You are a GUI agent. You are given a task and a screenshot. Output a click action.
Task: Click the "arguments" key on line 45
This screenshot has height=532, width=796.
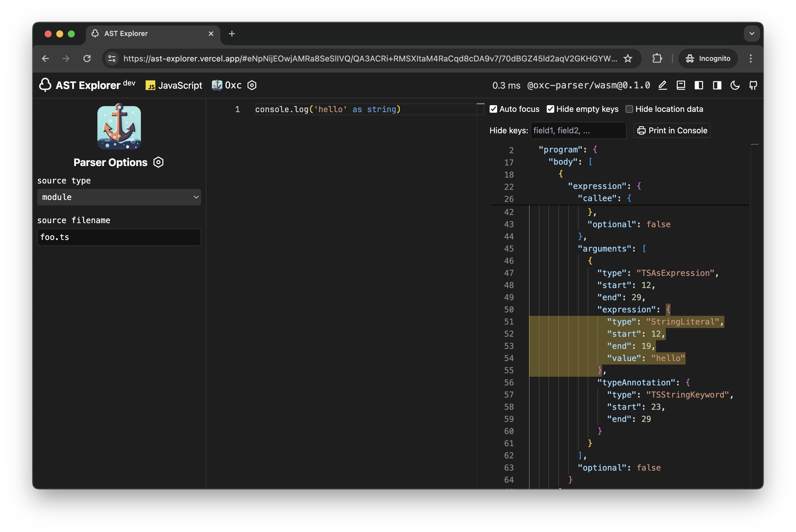605,249
